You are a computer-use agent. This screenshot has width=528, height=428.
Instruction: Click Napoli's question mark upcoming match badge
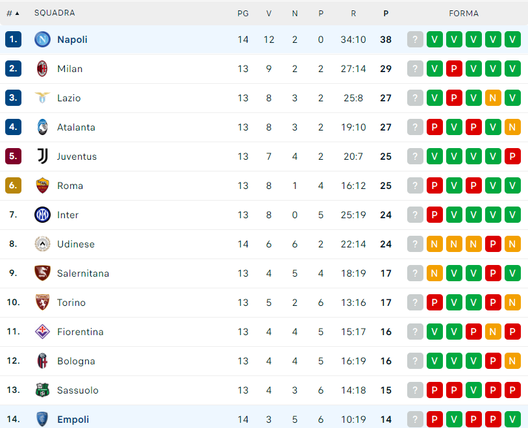tap(415, 39)
